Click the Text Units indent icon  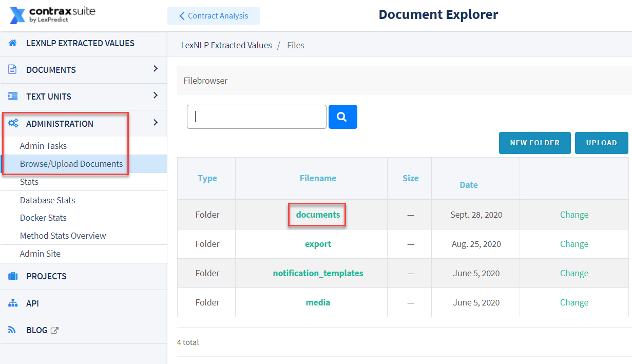coord(13,97)
